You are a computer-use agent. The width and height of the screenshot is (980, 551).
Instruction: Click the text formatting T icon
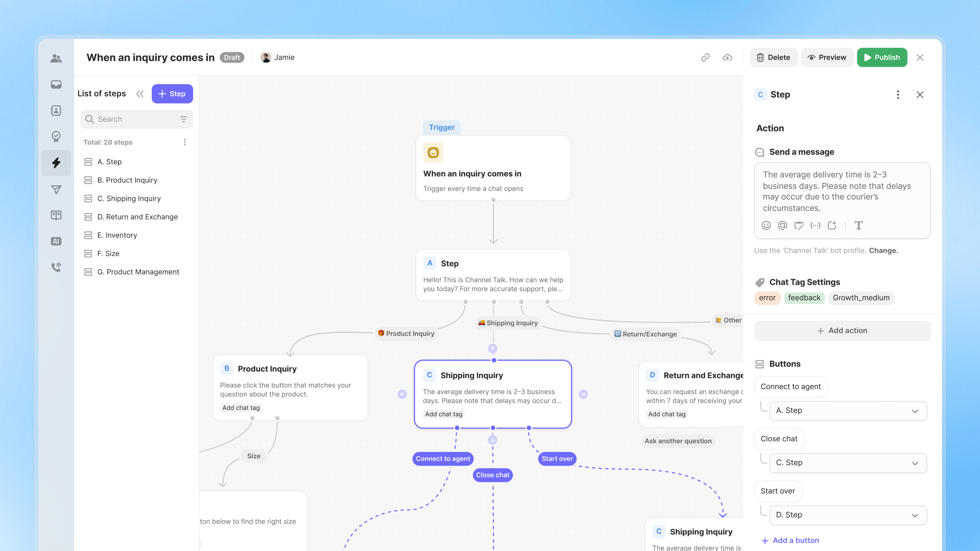[858, 225]
